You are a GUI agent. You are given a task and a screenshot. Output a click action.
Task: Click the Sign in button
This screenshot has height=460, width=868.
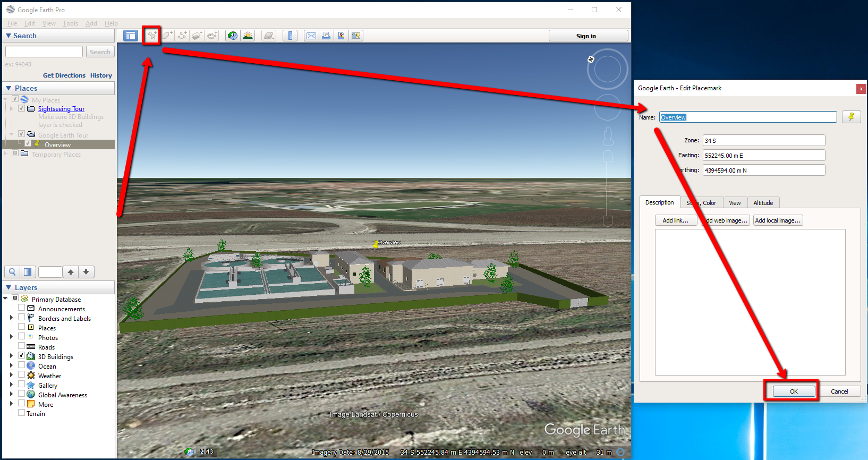click(x=588, y=36)
